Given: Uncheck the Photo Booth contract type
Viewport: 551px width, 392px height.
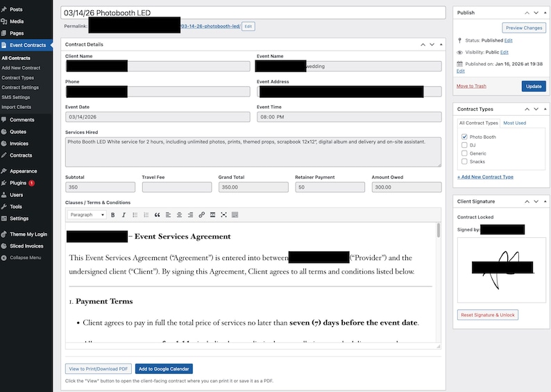Looking at the screenshot, I should coord(464,137).
